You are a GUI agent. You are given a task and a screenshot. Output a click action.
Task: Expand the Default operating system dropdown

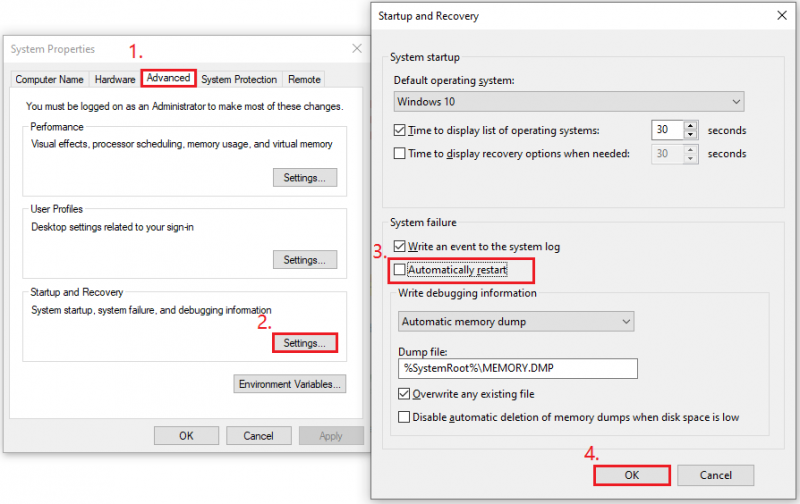coord(569,102)
